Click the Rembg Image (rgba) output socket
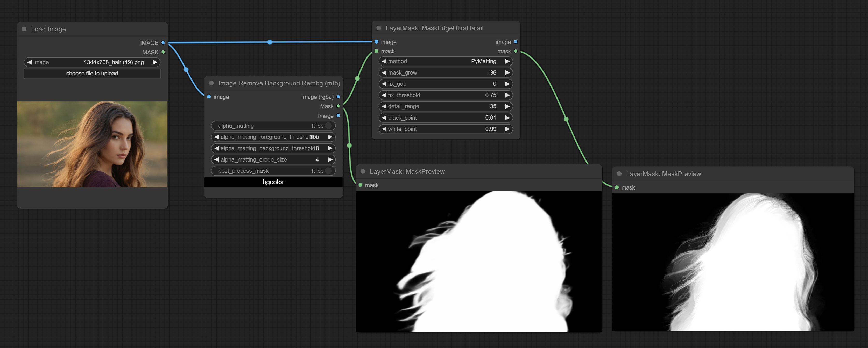The height and width of the screenshot is (348, 868). (x=338, y=97)
